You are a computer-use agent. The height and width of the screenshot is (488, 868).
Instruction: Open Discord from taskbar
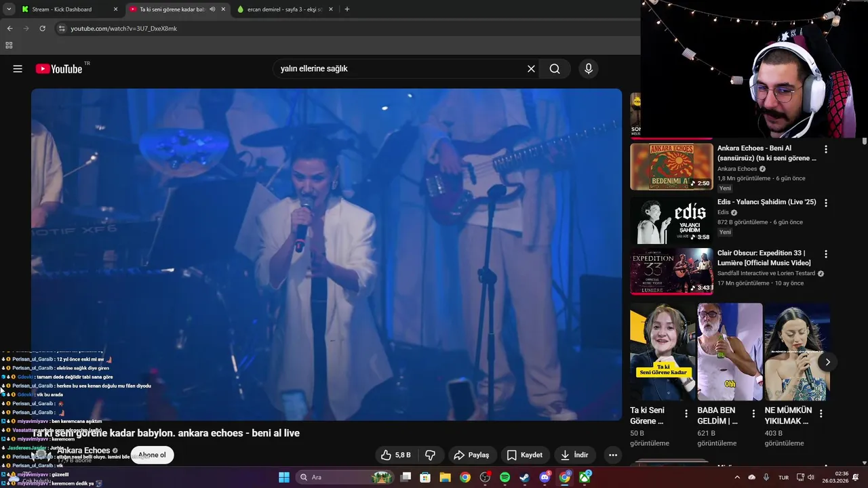(545, 477)
